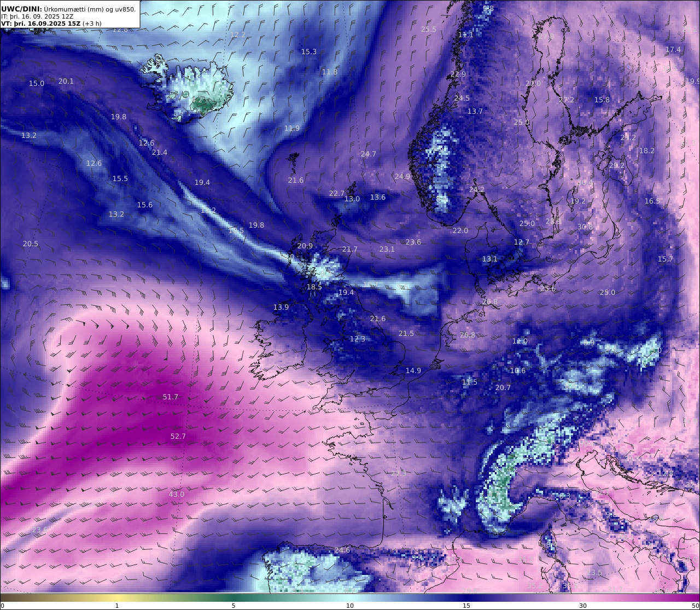
Task: Click the colorbar tick label 5
Action: click(234, 606)
